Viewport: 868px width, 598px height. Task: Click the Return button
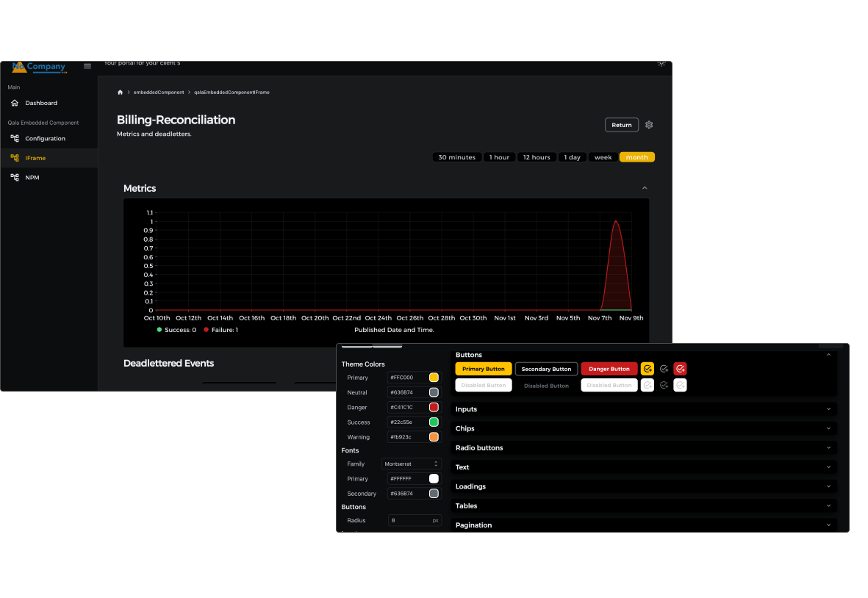tap(621, 125)
